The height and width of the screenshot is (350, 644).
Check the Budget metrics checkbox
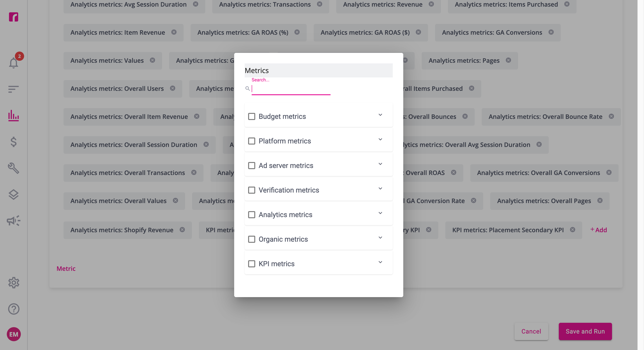click(x=252, y=117)
